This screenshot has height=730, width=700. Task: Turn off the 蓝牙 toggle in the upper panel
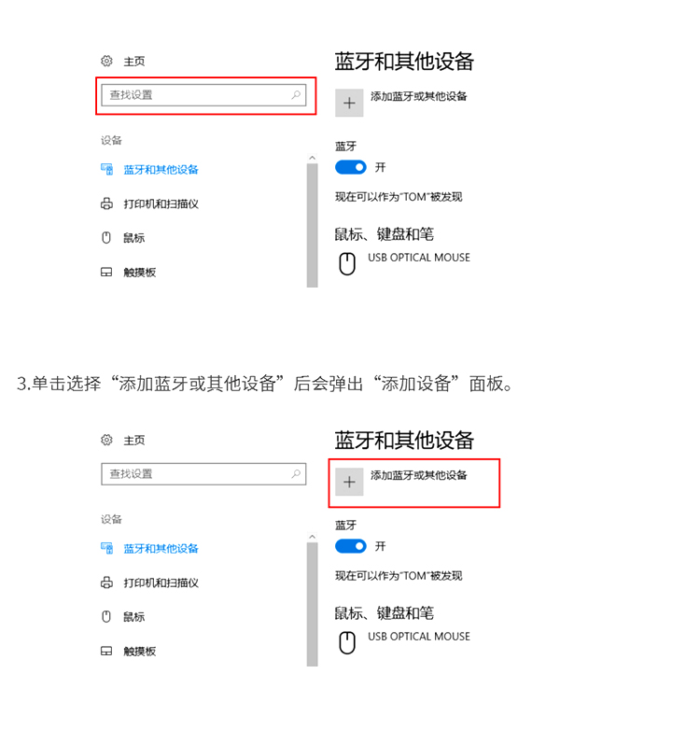[351, 167]
